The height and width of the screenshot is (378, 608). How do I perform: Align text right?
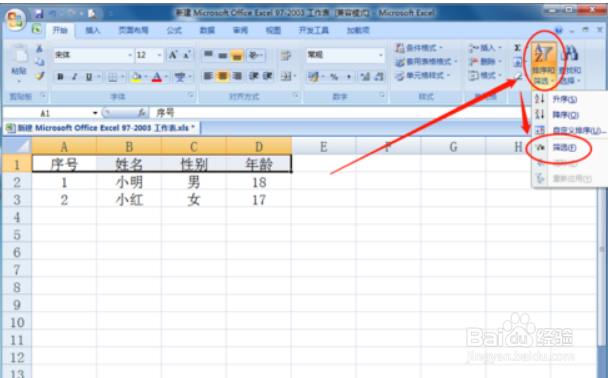coord(237,76)
